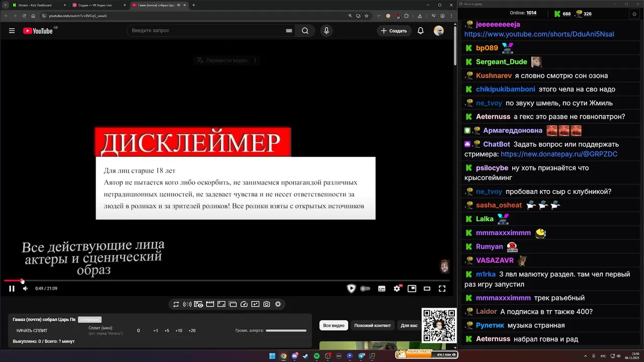Open browser downloads icon
This screenshot has height=362, width=644.
click(x=420, y=16)
